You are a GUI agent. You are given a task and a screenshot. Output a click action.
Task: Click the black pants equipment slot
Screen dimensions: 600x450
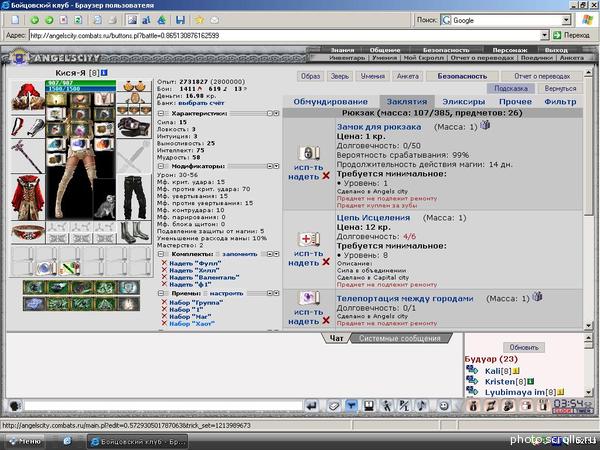[134, 197]
